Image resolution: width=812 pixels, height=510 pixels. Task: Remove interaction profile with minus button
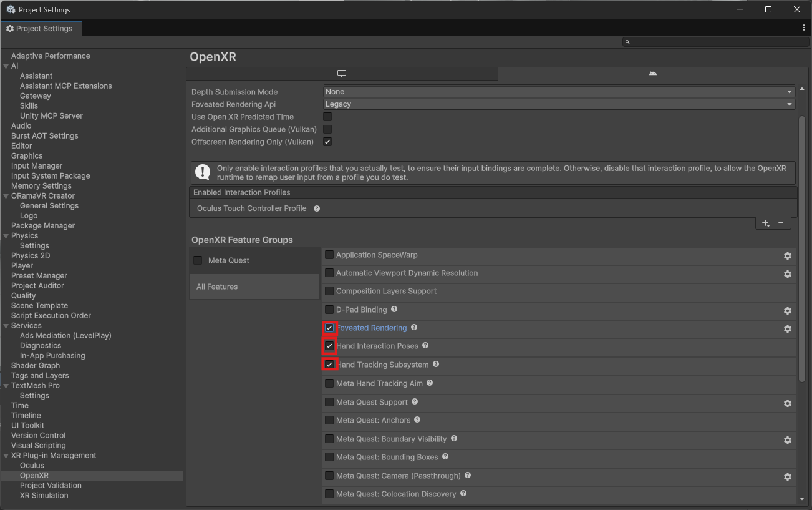click(781, 223)
